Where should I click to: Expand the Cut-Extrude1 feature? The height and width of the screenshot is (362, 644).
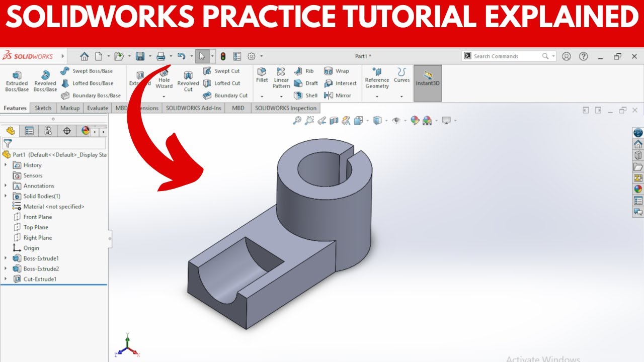(6, 279)
